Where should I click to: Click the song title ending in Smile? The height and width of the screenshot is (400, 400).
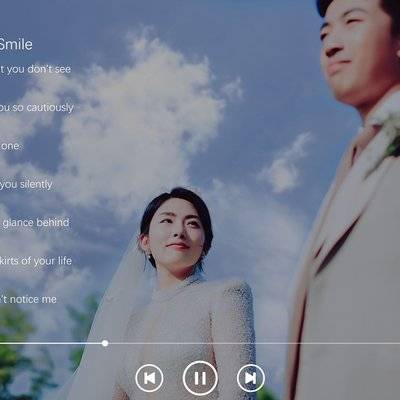(x=16, y=45)
